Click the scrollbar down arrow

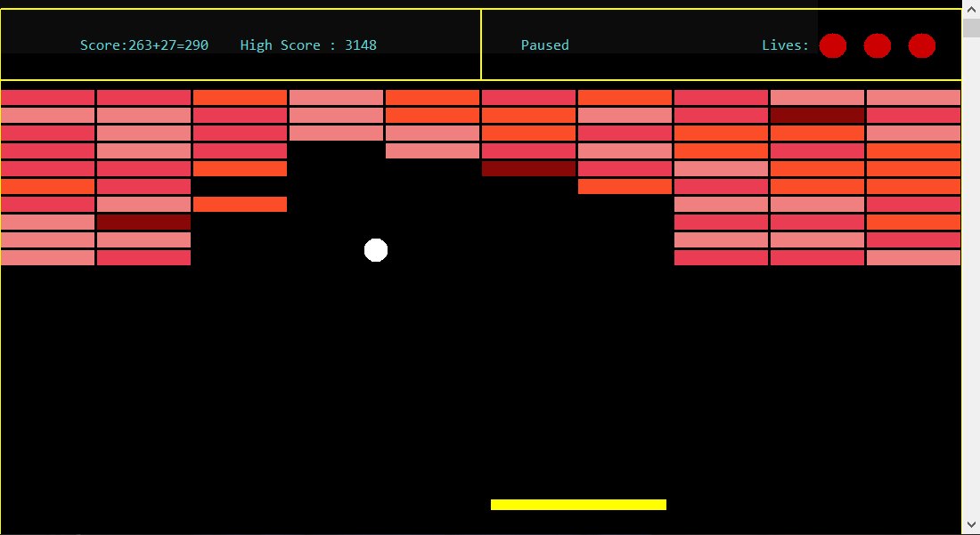971,523
